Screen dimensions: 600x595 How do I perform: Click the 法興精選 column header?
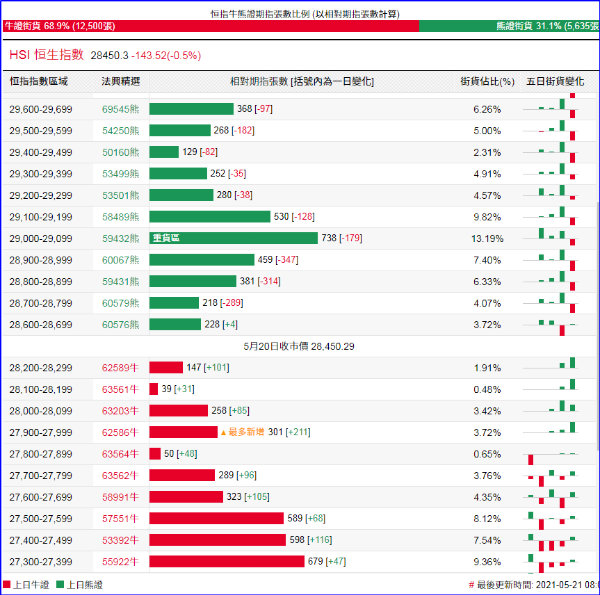click(121, 81)
